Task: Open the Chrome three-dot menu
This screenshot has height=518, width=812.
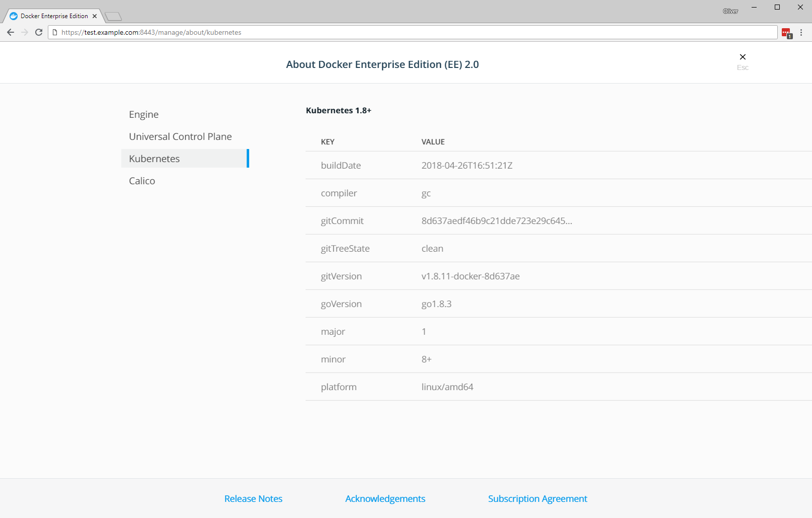Action: (802, 32)
